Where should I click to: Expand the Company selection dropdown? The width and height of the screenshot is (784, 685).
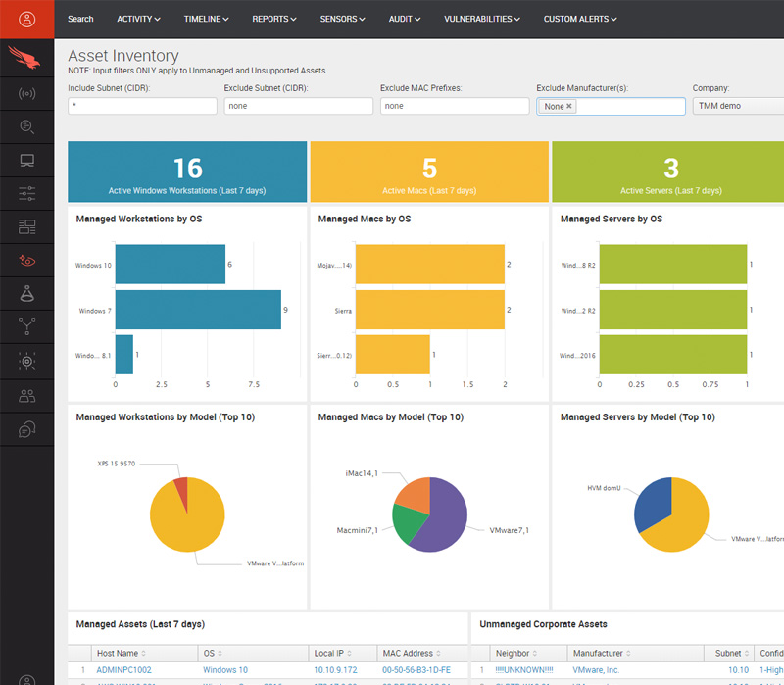(745, 106)
